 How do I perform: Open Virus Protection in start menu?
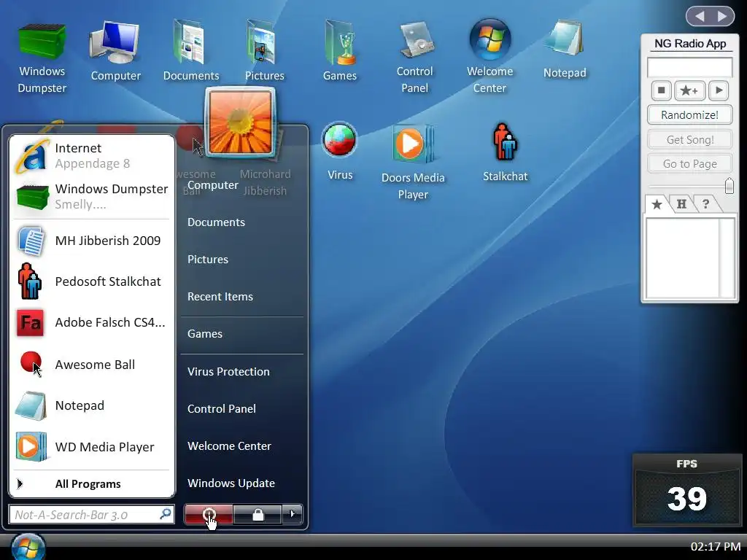tap(228, 371)
